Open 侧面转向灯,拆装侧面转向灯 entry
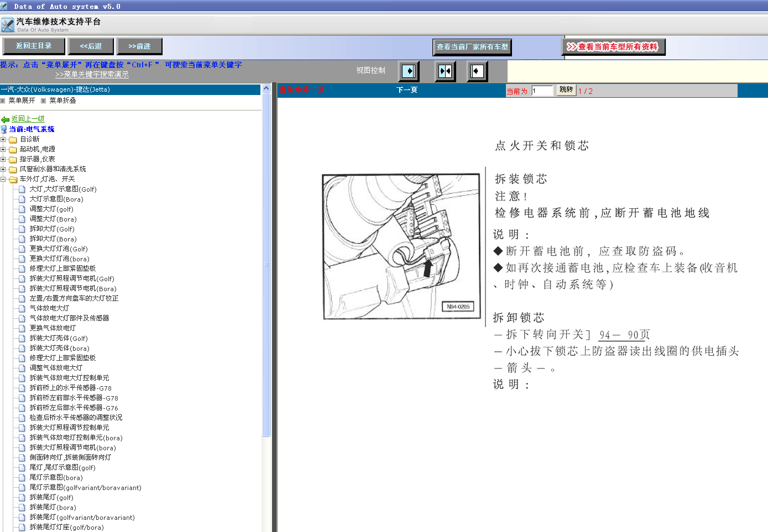Viewport: 768px width, 532px height. coord(70,457)
